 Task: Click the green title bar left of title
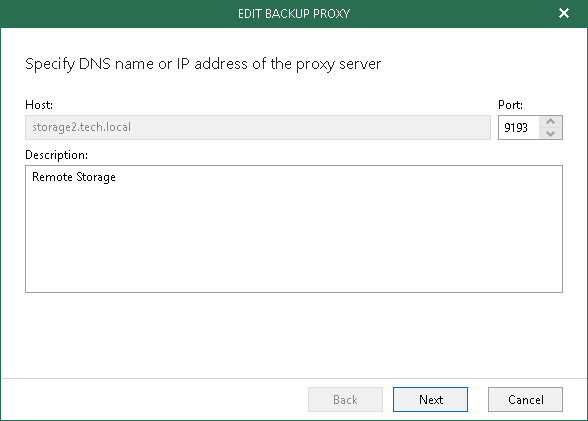112,13
